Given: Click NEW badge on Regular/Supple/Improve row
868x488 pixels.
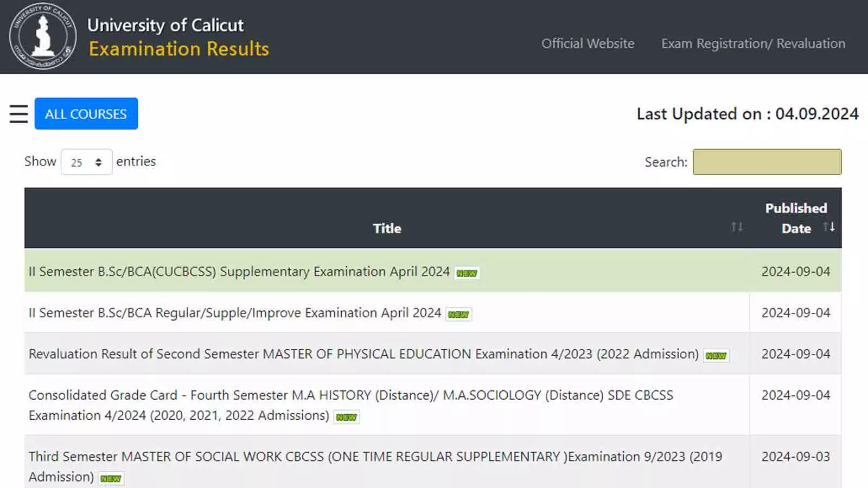Looking at the screenshot, I should click(x=458, y=314).
